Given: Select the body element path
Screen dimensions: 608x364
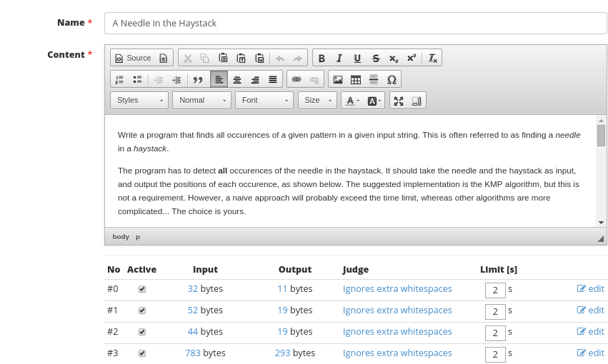Looking at the screenshot, I should tap(121, 237).
